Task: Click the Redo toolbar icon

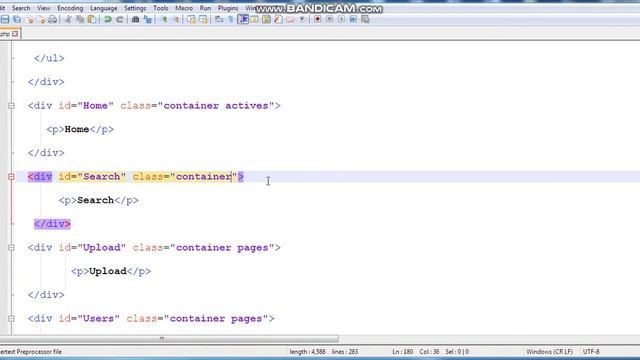Action: tap(120, 19)
